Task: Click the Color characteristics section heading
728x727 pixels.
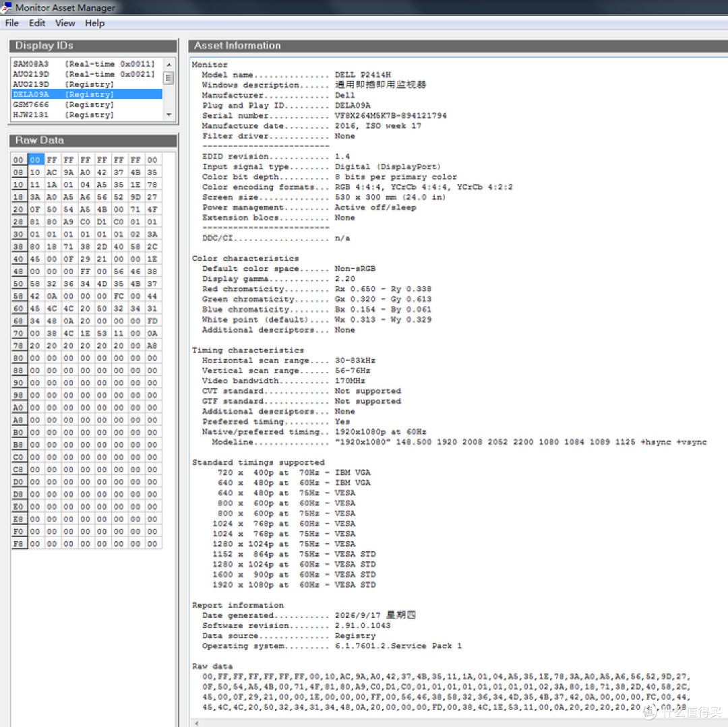Action: [x=245, y=259]
